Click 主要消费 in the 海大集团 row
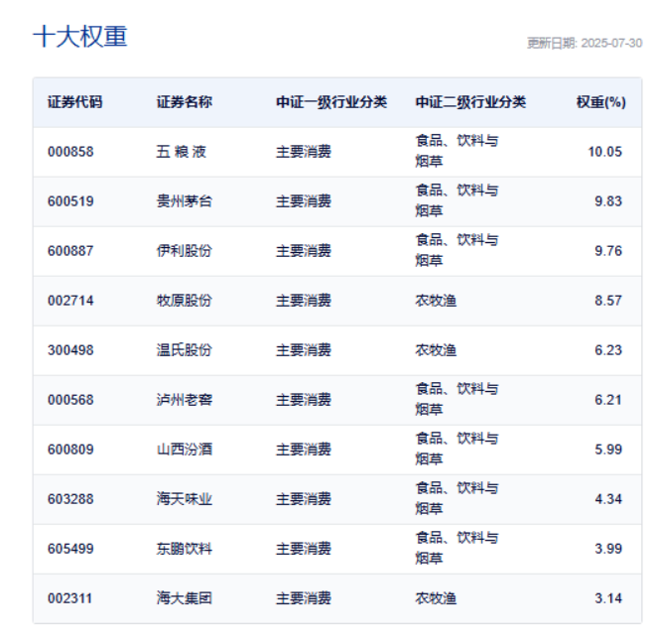656x644 pixels. pos(304,598)
